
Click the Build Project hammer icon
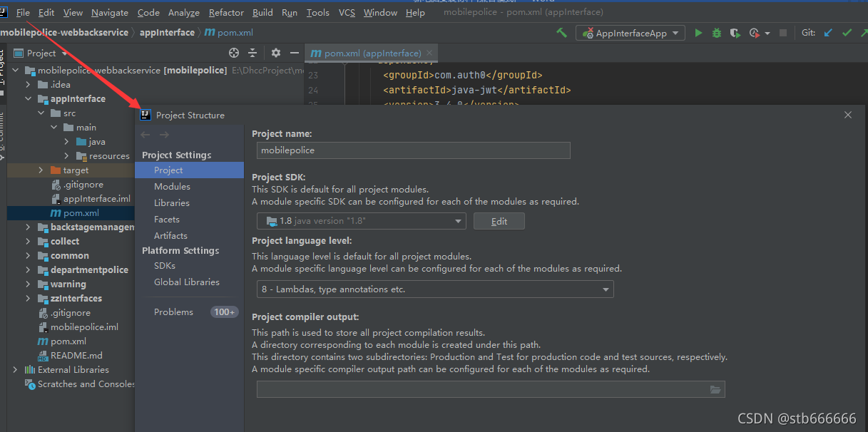(x=562, y=33)
